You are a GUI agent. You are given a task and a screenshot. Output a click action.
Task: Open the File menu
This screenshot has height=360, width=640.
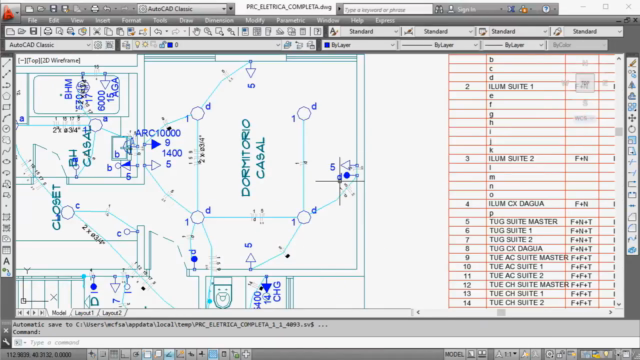click(x=32, y=20)
